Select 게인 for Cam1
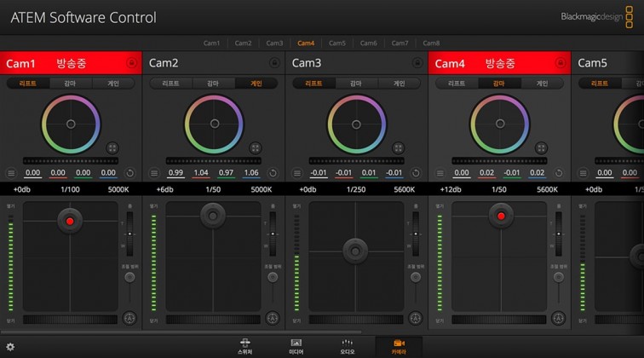644x358 pixels. click(x=113, y=84)
